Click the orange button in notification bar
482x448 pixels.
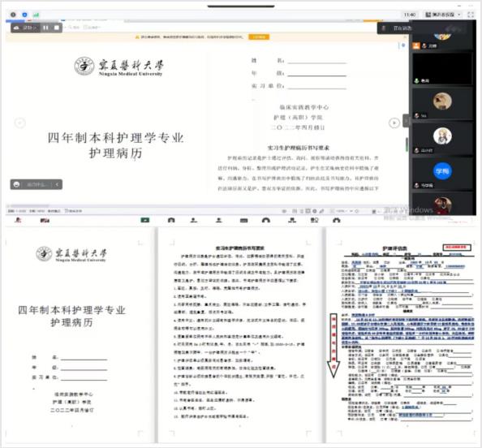(259, 37)
